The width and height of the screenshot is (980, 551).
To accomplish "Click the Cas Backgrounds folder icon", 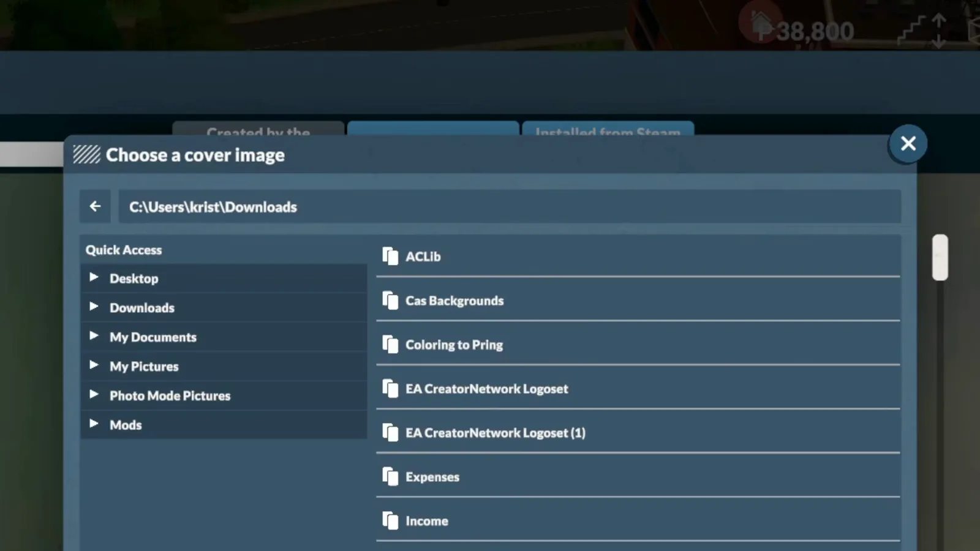I will pos(390,300).
